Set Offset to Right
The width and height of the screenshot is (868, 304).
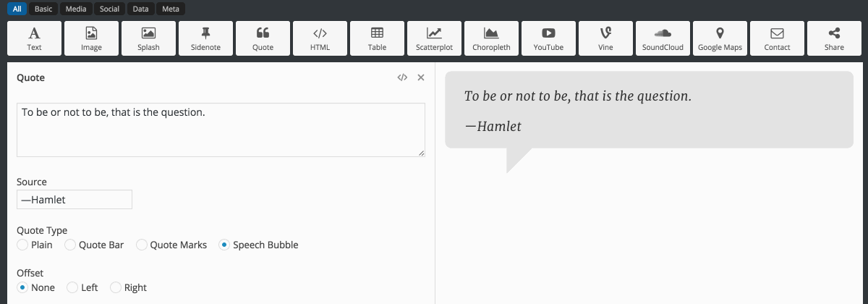click(116, 288)
